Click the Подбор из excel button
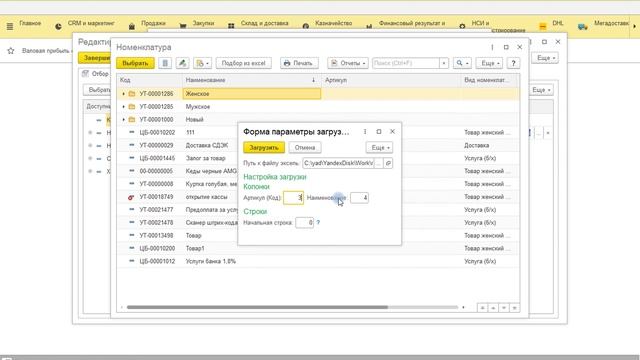The height and width of the screenshot is (360, 640). point(244,63)
